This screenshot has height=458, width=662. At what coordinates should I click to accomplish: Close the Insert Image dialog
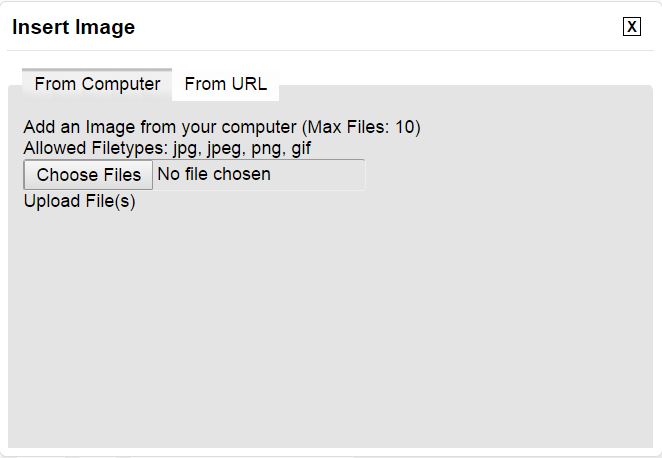(631, 27)
